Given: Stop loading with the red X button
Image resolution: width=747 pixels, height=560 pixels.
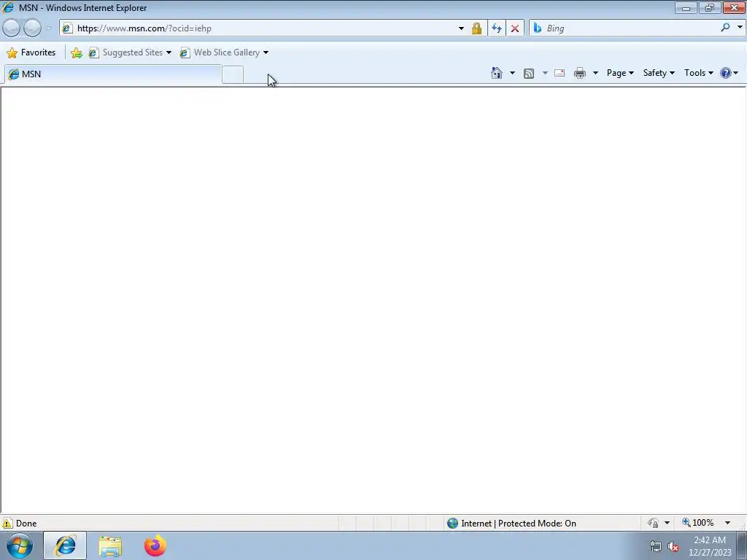Looking at the screenshot, I should 515,28.
